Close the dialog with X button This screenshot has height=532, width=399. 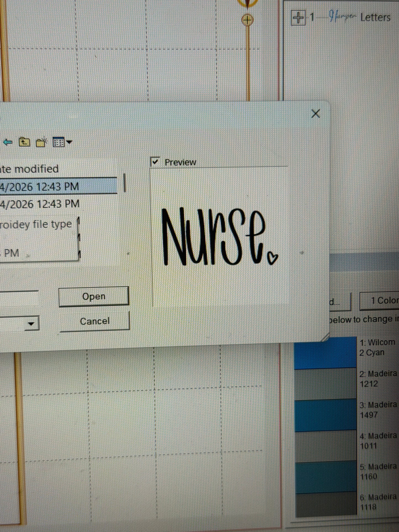(316, 113)
